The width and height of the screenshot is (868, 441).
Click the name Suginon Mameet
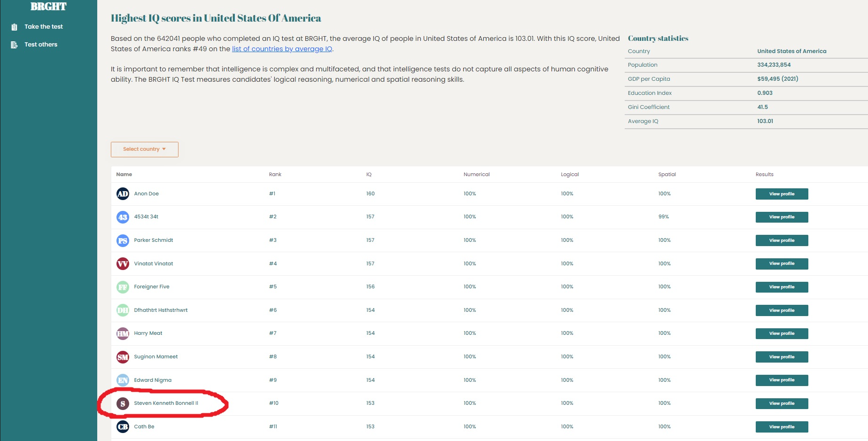coord(156,356)
